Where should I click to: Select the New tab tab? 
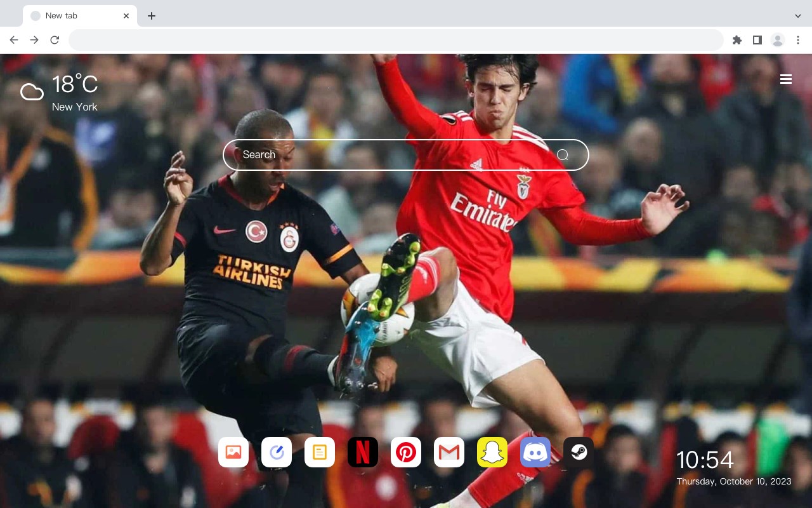[x=80, y=16]
